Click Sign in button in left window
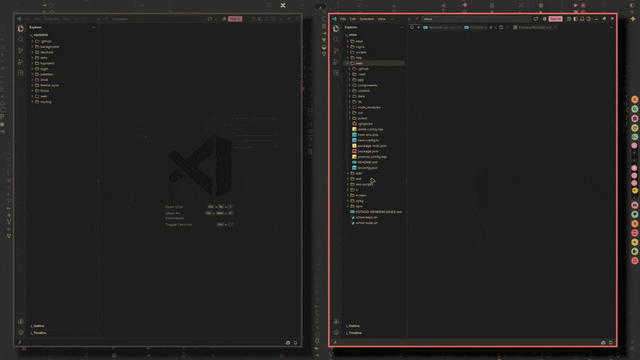The height and width of the screenshot is (360, 640). 235,19
